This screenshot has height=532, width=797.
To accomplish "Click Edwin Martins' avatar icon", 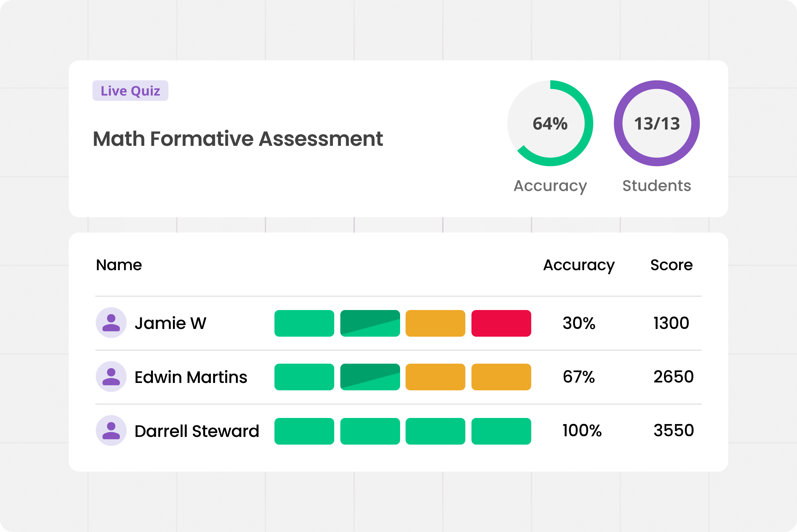I will pyautogui.click(x=111, y=377).
